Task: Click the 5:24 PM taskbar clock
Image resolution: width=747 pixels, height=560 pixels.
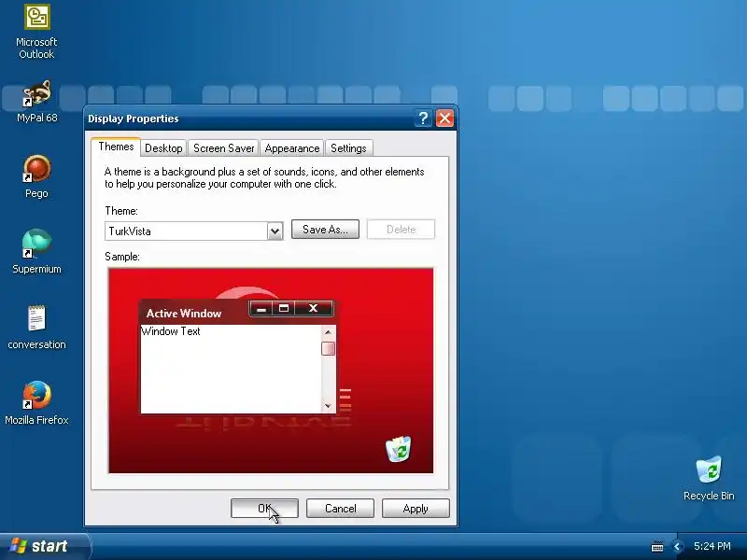Action: point(712,546)
